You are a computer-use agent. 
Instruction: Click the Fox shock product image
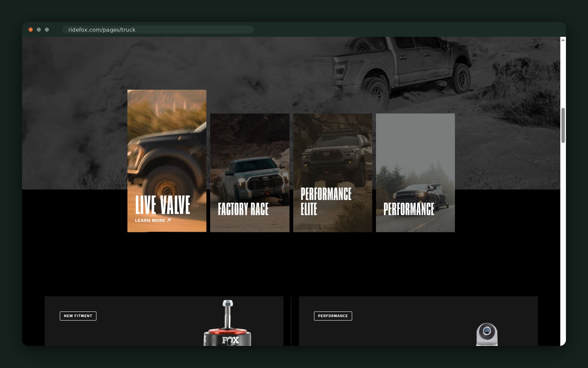coord(227,323)
